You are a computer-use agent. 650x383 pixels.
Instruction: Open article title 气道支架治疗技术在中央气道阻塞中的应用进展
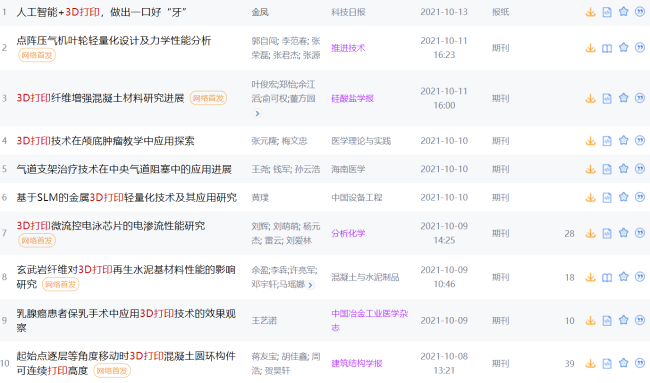(x=124, y=169)
